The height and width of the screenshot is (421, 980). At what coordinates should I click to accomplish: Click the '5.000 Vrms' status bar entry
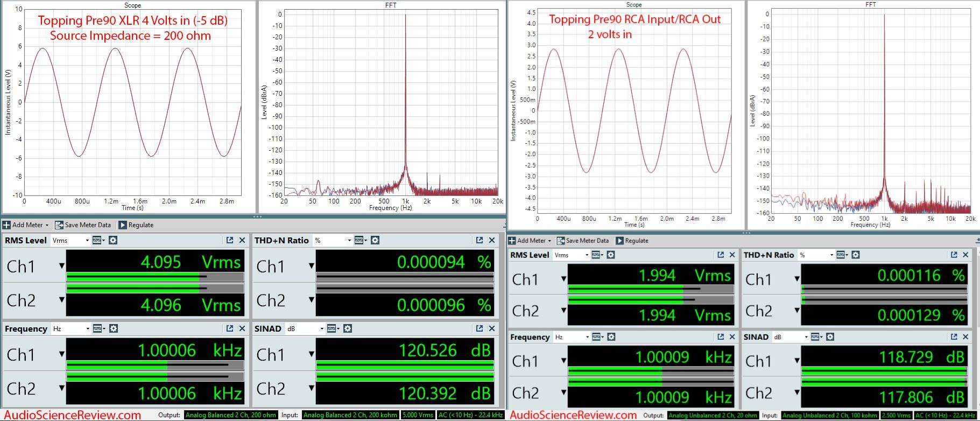[x=418, y=415]
